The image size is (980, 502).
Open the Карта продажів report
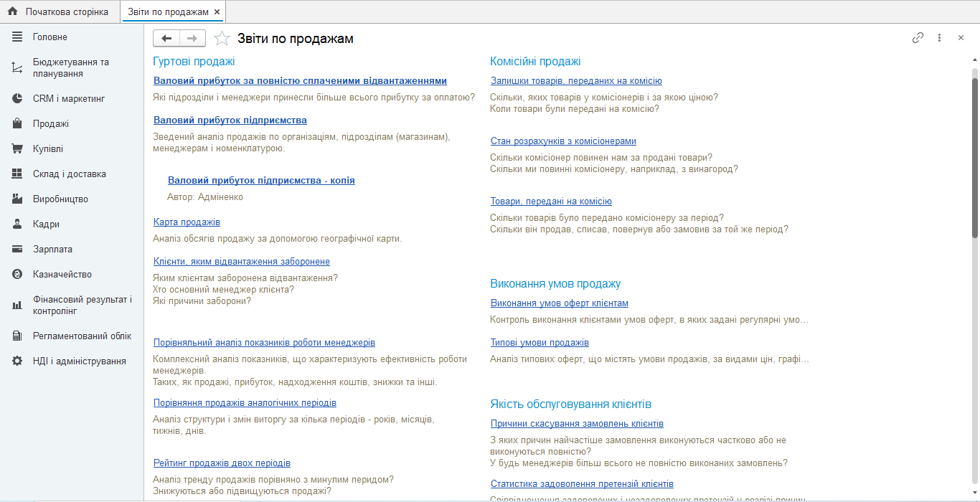point(187,222)
